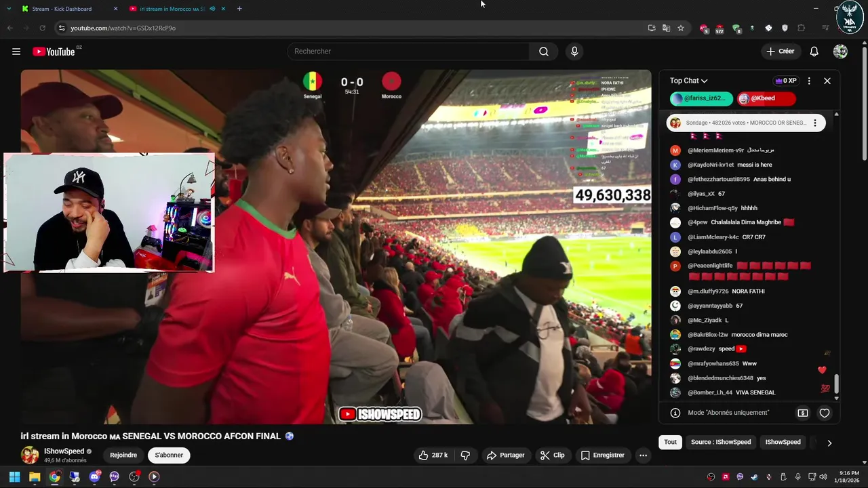Click the address bar URL
Viewport: 868px width, 488px height.
123,28
